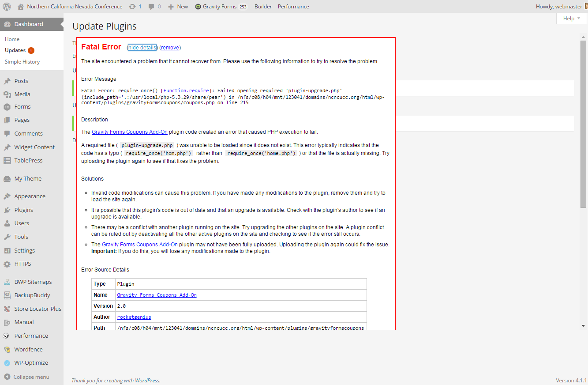Click the Performance icon in sidebar
588x385 pixels.
[7, 336]
